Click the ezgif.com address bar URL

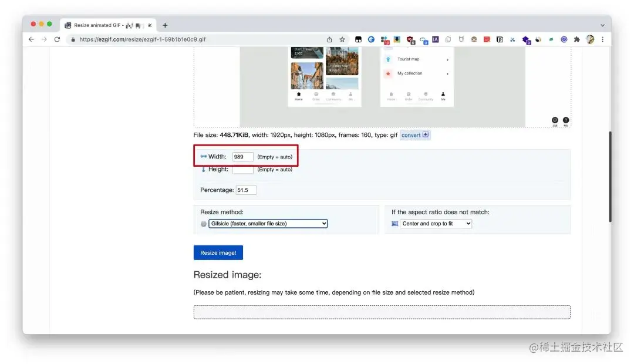coord(142,39)
